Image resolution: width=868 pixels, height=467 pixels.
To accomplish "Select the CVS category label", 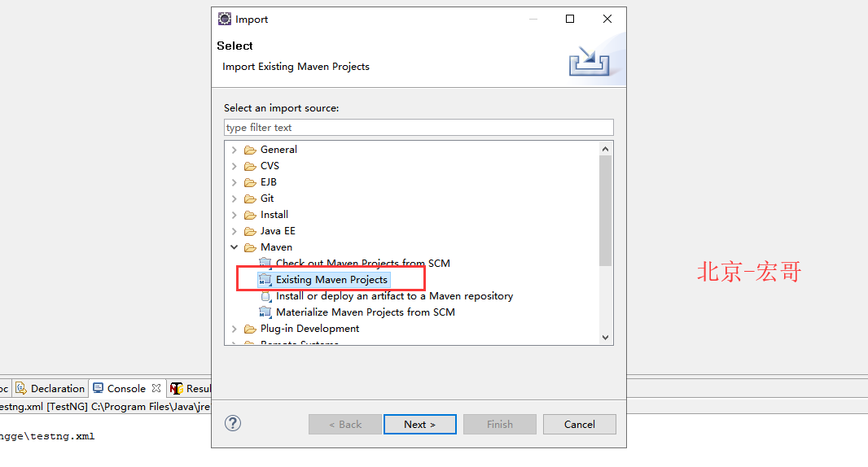I will [x=270, y=166].
